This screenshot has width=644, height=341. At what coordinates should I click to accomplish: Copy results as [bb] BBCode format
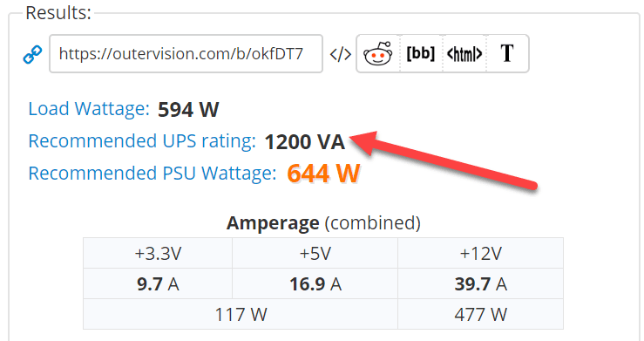pyautogui.click(x=421, y=53)
